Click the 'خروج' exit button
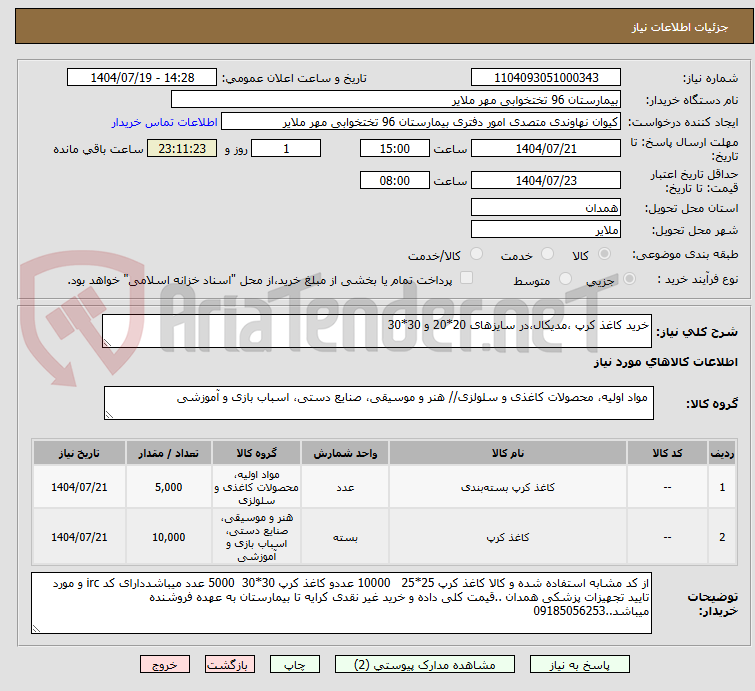Viewport: 755px width, 691px height. pyautogui.click(x=165, y=665)
